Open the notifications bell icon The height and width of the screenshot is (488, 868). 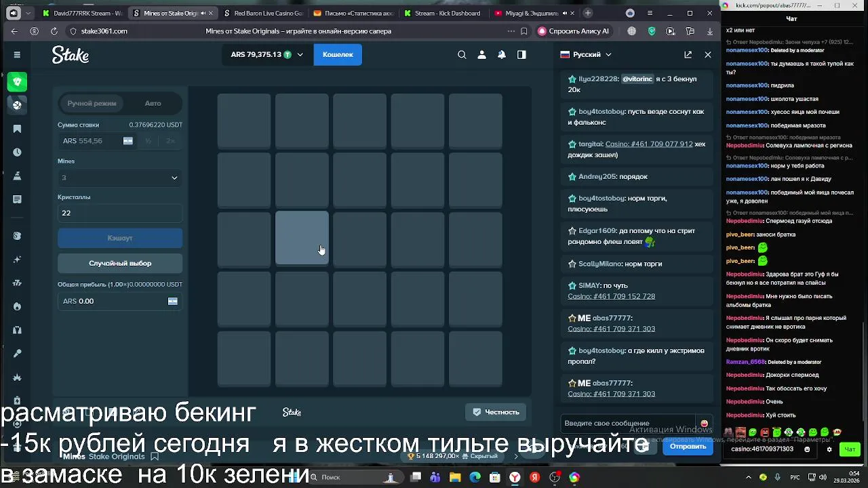point(502,55)
